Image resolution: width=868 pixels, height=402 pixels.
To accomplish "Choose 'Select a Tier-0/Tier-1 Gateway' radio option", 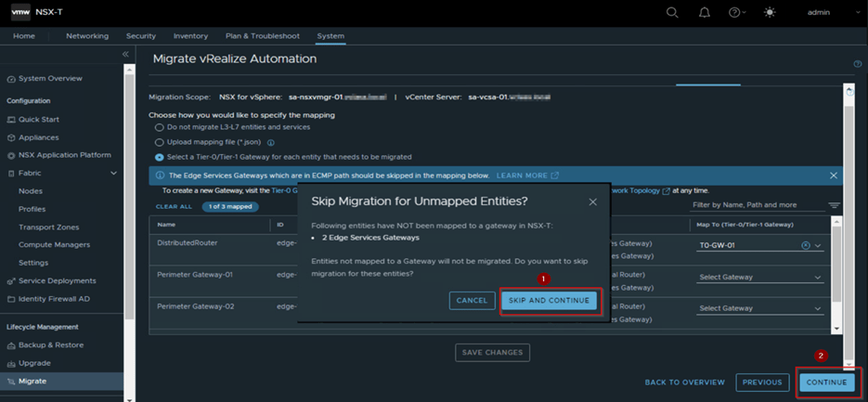I will 160,157.
